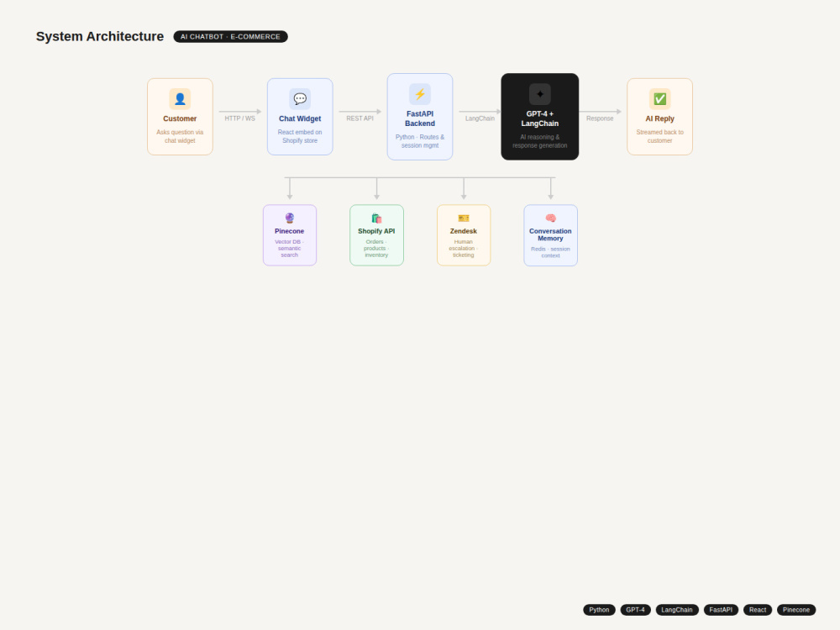The image size is (840, 630).
Task: Click the HTTP / WS arrow label
Action: (240, 118)
